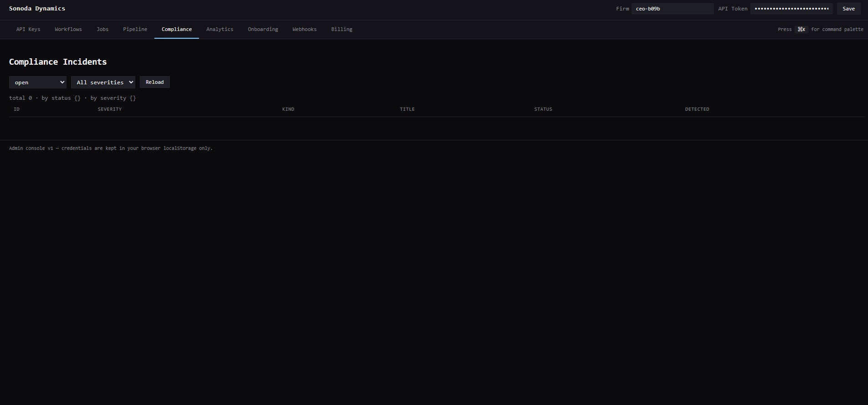
Task: Open the All severities dropdown
Action: point(103,82)
